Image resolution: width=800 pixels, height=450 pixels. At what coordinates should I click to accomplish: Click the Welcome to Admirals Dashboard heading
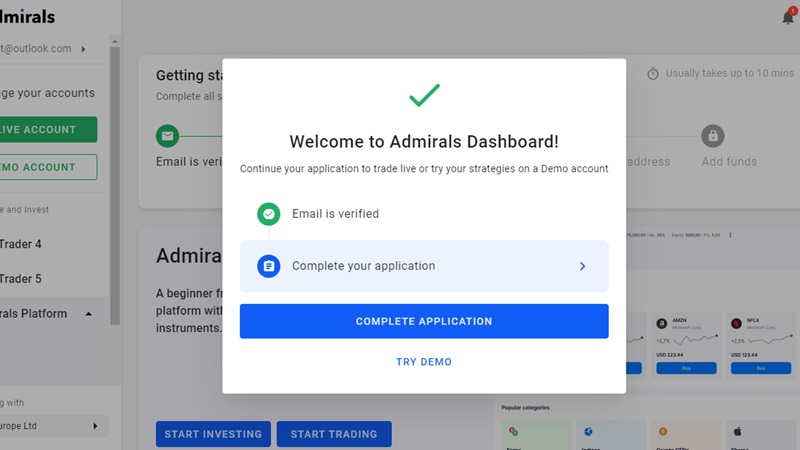pos(424,141)
